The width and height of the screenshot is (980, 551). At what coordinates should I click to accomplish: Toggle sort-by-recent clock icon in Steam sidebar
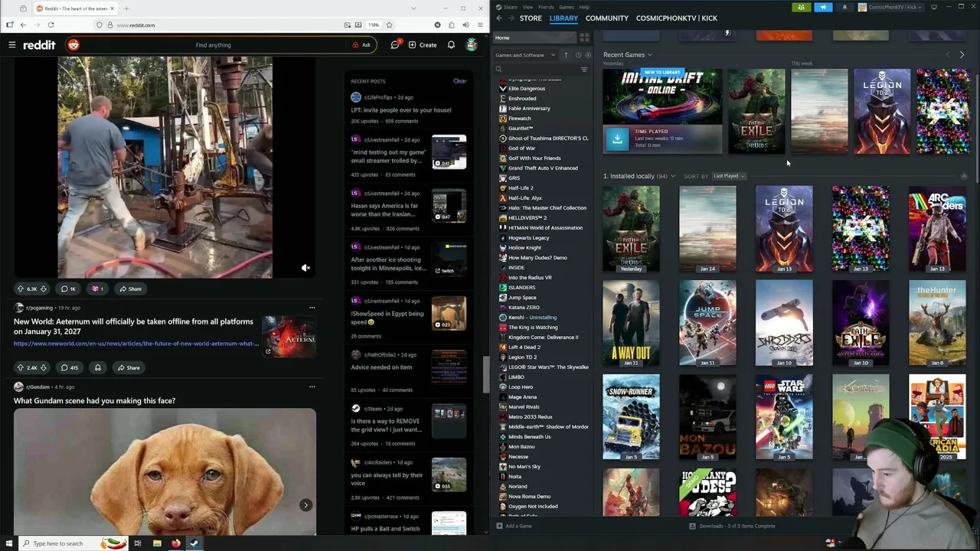(578, 55)
